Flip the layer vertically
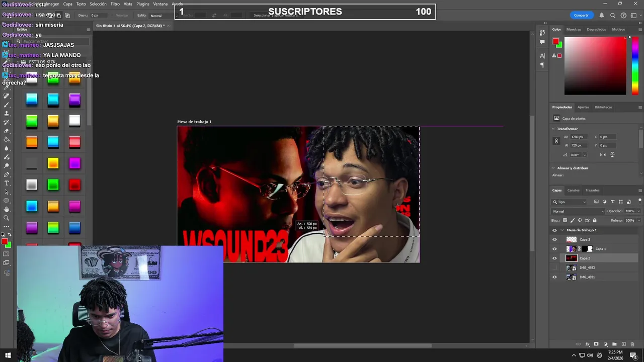The height and width of the screenshot is (362, 644). pyautogui.click(x=612, y=155)
